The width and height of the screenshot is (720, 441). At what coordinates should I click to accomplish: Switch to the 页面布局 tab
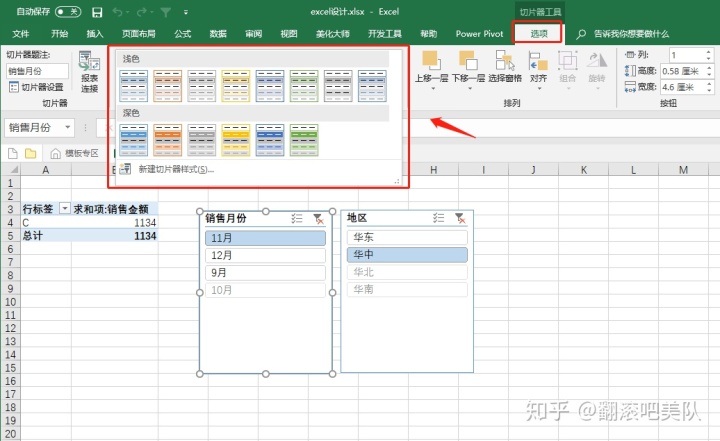click(139, 34)
